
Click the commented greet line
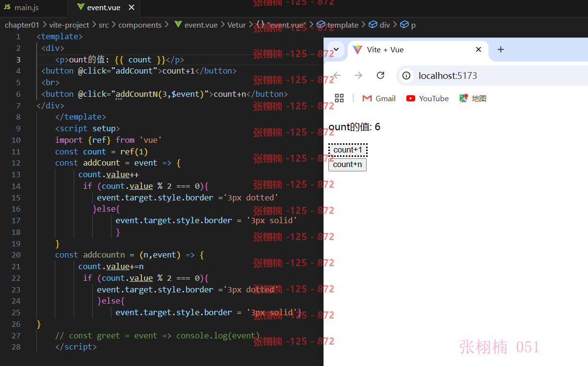pyautogui.click(x=157, y=335)
